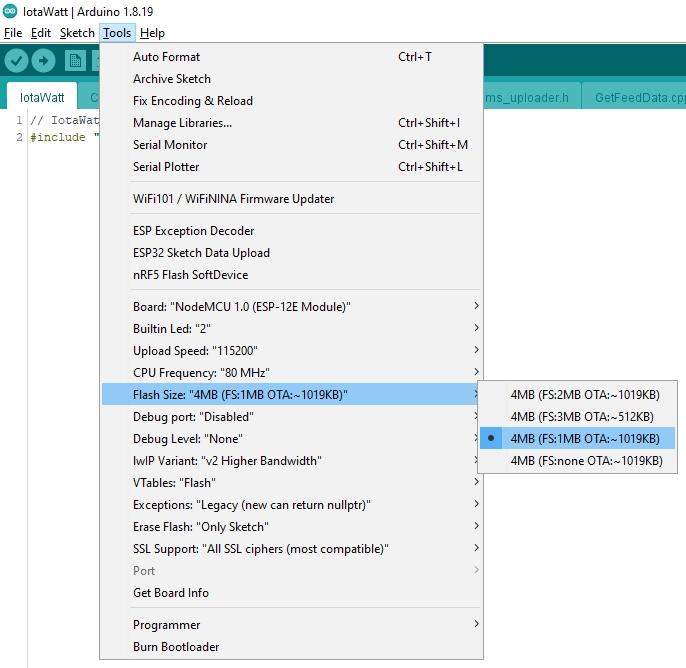This screenshot has height=668, width=686.
Task: Open the Help menu
Action: coord(152,33)
